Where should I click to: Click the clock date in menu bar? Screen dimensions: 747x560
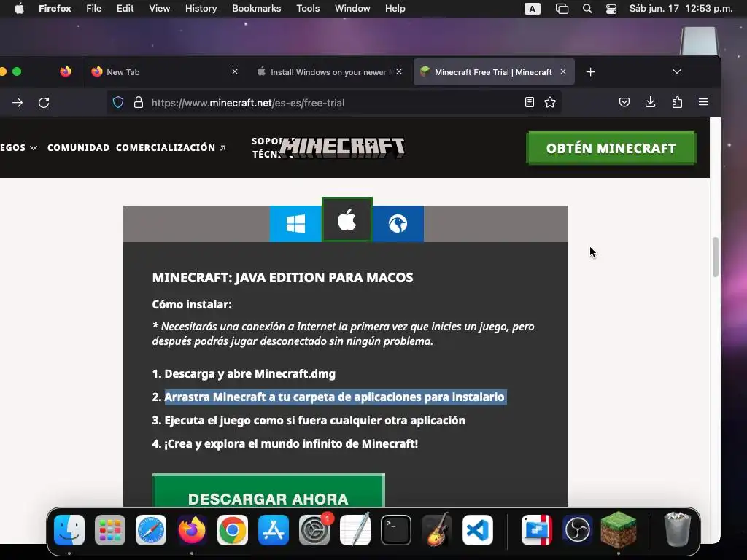click(x=681, y=9)
